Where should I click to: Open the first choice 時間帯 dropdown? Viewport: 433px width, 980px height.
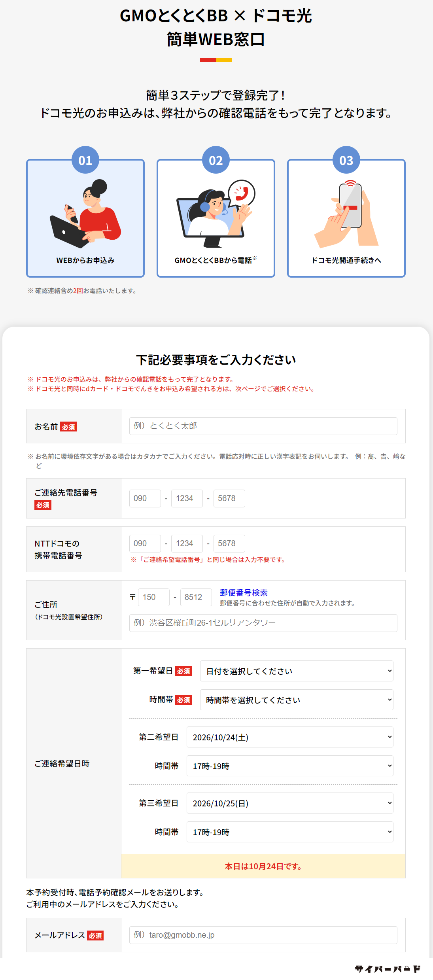pos(297,700)
